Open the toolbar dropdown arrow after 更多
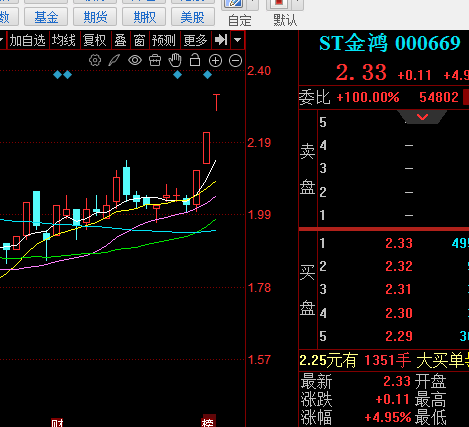Image resolution: width=469 pixels, height=427 pixels. point(238,40)
